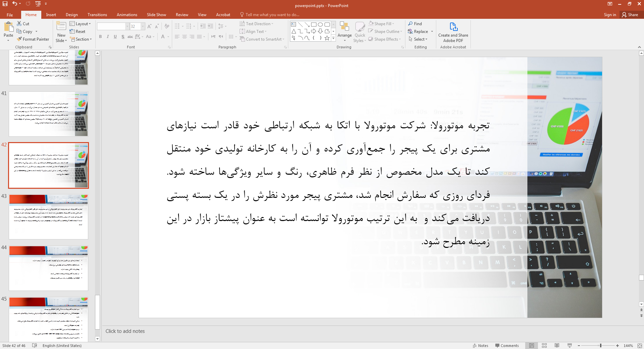Screen dimensions: 644x349
Task: Start Slide Show from status bar icon
Action: point(569,345)
